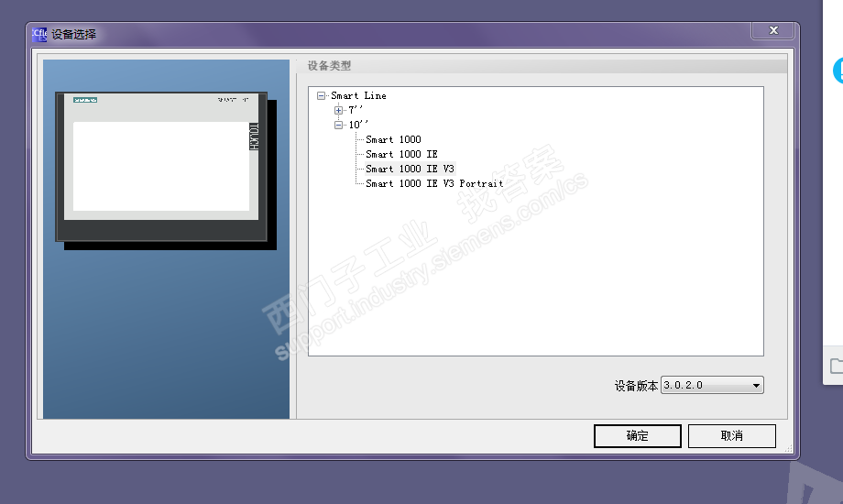This screenshot has width=843, height=504.
Task: Select the 10'' size category label
Action: (x=358, y=125)
